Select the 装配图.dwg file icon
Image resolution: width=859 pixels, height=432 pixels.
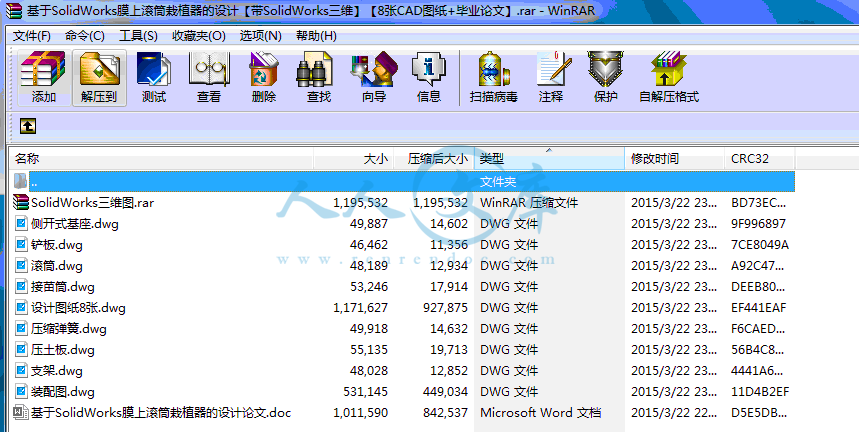tap(21, 391)
